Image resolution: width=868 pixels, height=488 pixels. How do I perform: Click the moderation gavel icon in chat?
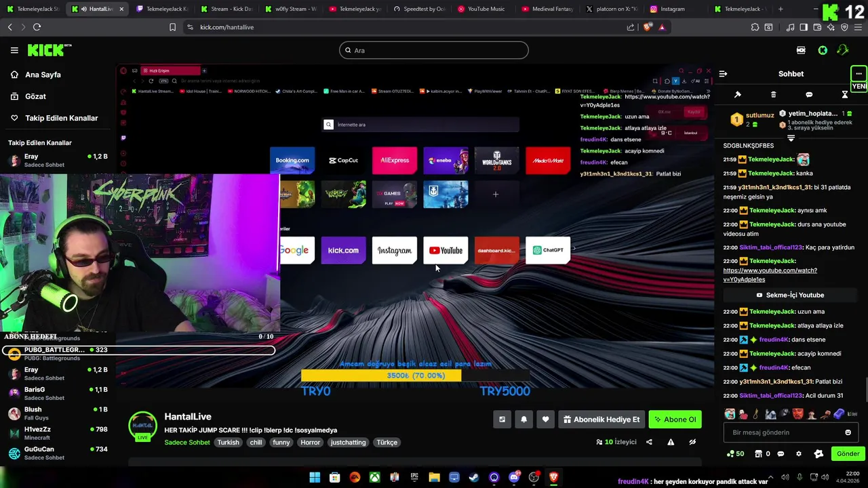coord(738,95)
